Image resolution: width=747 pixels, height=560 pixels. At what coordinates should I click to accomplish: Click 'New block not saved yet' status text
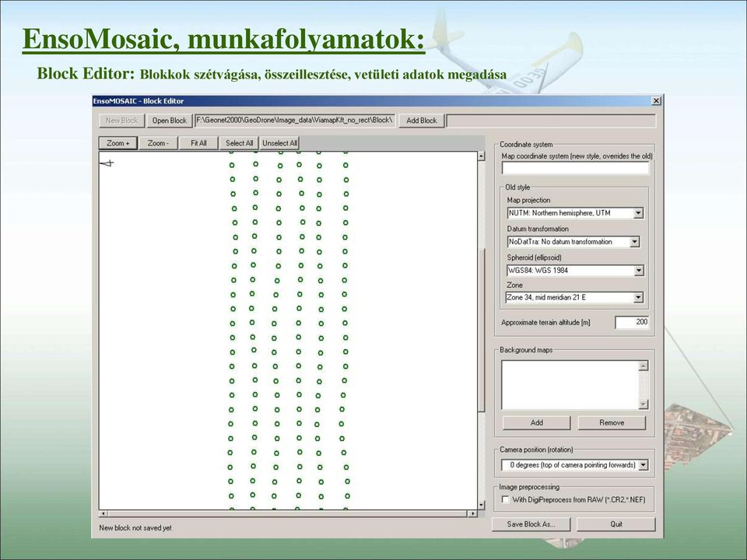click(x=135, y=527)
